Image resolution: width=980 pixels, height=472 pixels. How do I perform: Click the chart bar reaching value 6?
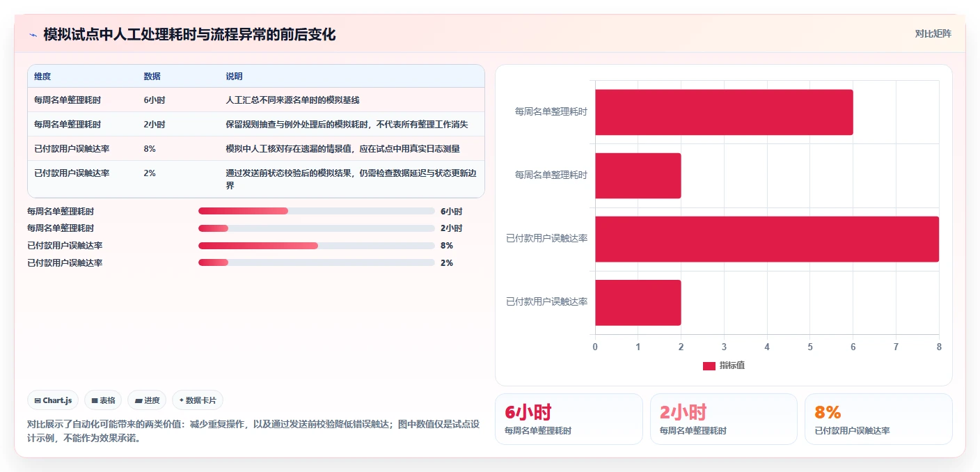point(724,112)
